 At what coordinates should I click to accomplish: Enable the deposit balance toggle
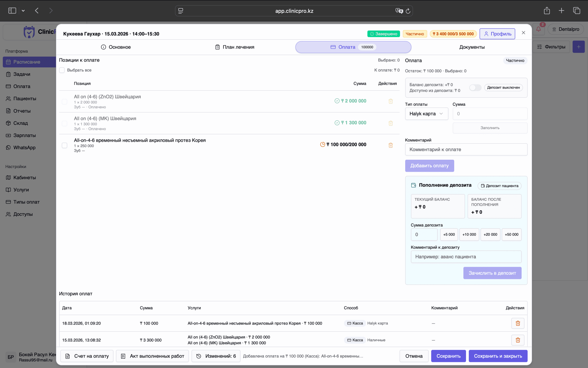[475, 87]
